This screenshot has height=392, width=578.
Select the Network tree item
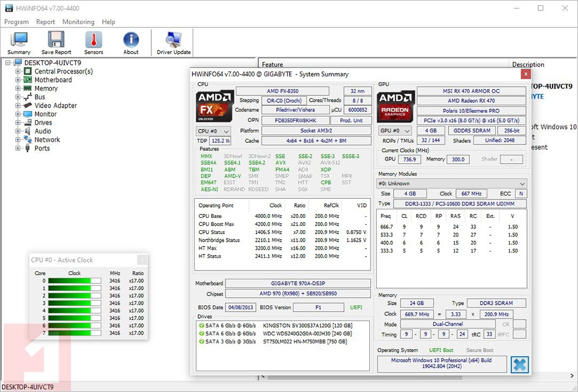coord(47,140)
